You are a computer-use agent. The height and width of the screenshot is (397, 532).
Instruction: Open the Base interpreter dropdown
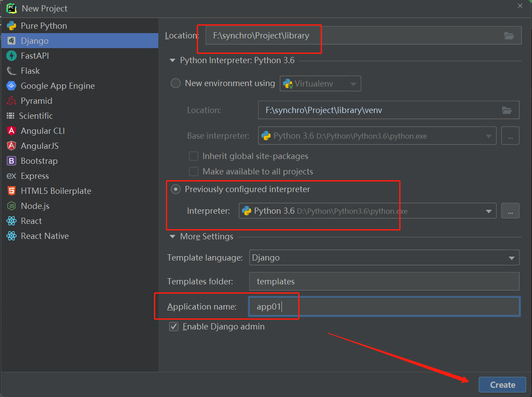click(377, 136)
